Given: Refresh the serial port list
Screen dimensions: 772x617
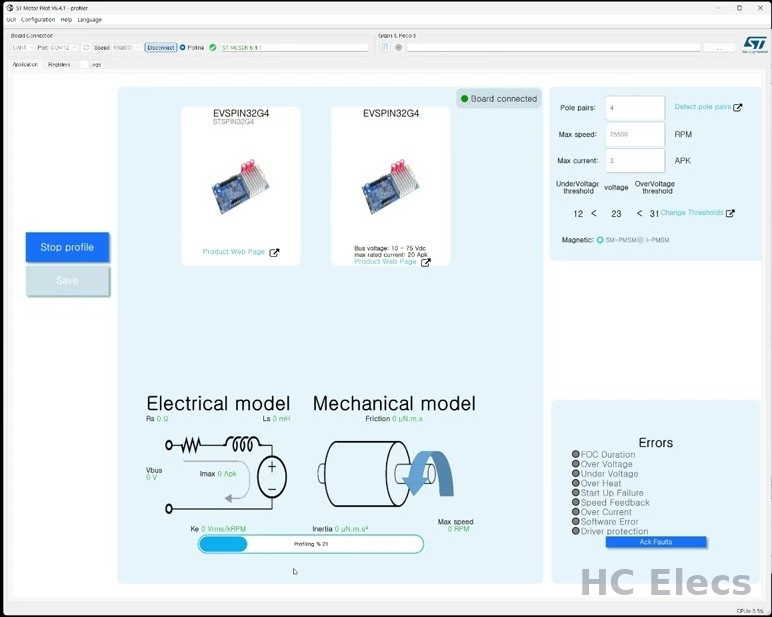Looking at the screenshot, I should 86,48.
